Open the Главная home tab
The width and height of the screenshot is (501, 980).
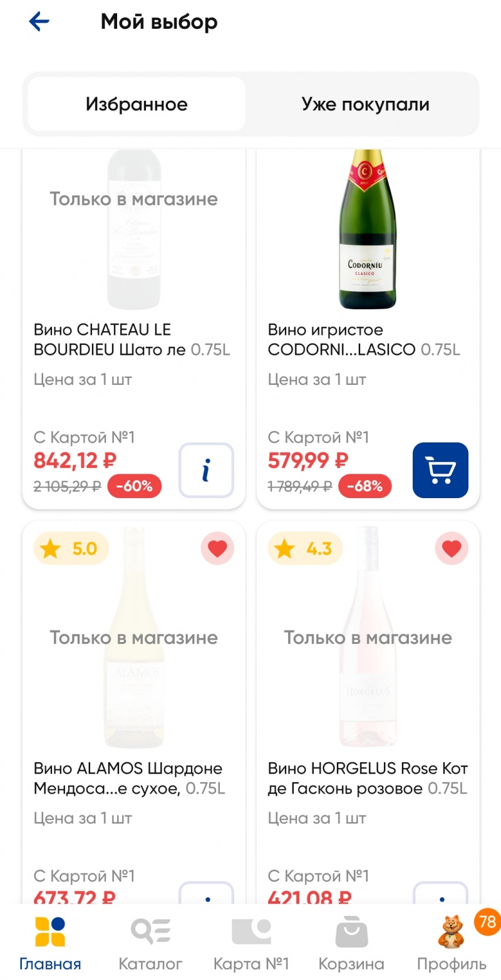pos(50,943)
